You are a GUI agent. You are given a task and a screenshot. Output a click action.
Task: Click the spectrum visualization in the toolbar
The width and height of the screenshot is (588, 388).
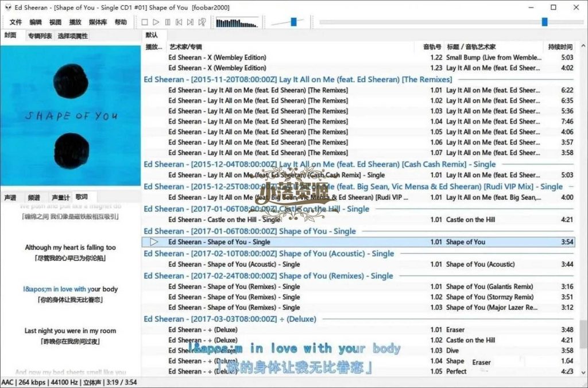pyautogui.click(x=237, y=23)
